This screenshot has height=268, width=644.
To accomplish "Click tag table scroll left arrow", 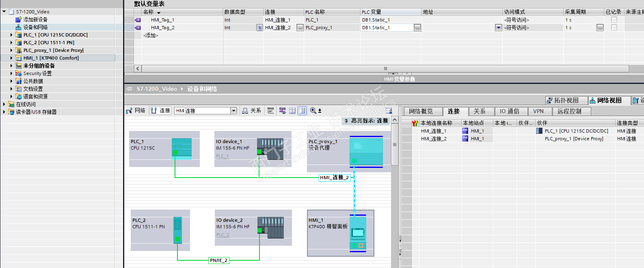I will [138, 69].
